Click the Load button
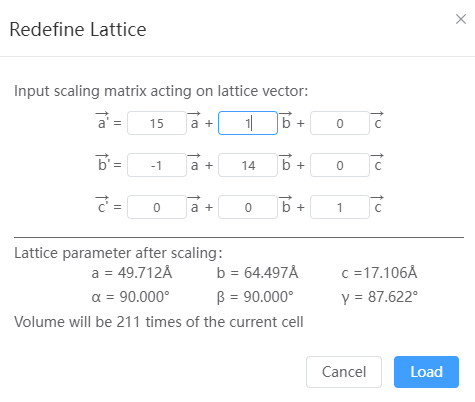Viewport: 475px width, 402px height. [426, 372]
